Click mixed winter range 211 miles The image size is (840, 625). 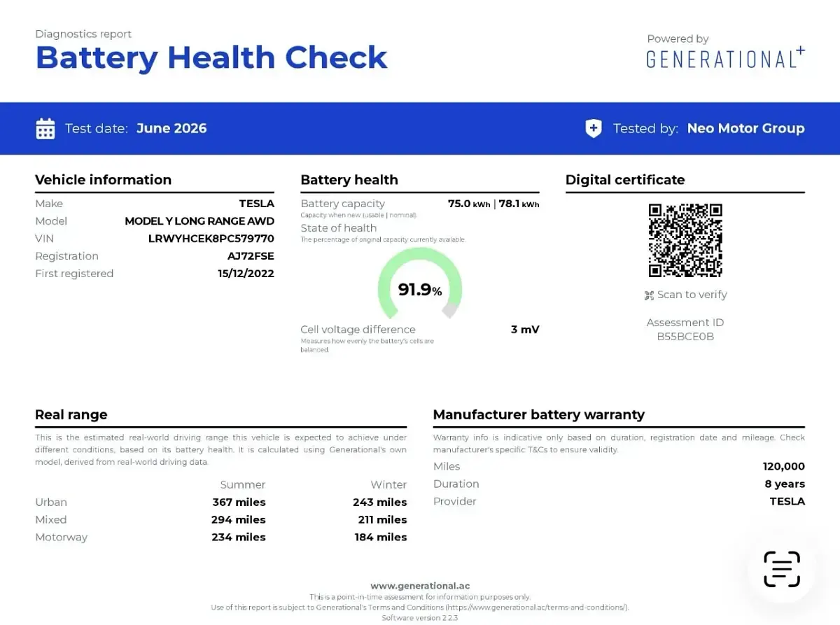pyautogui.click(x=382, y=519)
